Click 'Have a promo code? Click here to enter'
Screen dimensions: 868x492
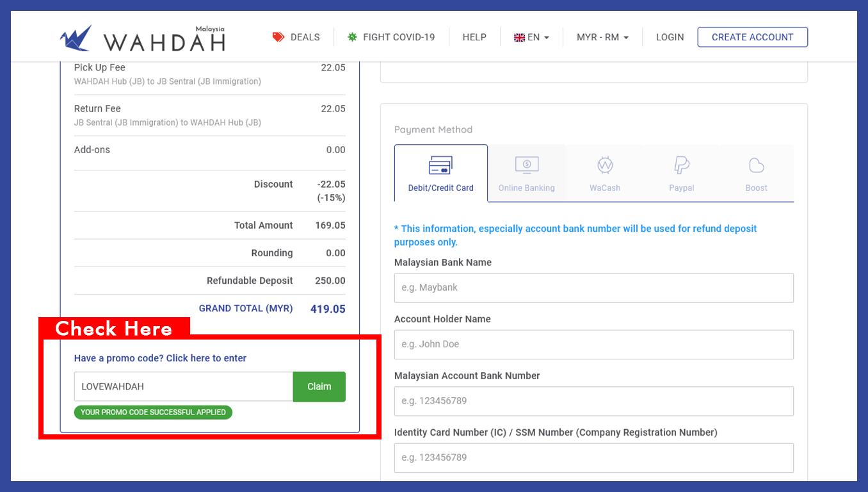pyautogui.click(x=160, y=358)
